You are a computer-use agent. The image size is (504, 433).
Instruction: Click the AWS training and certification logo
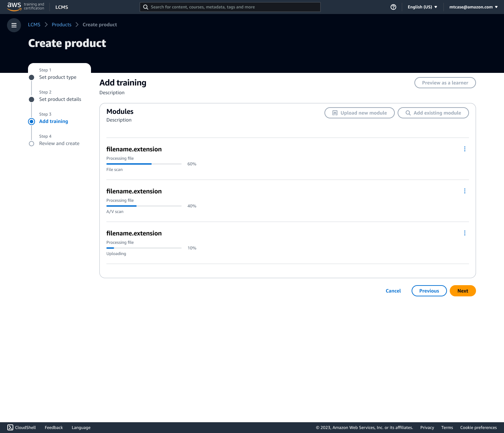point(26,7)
